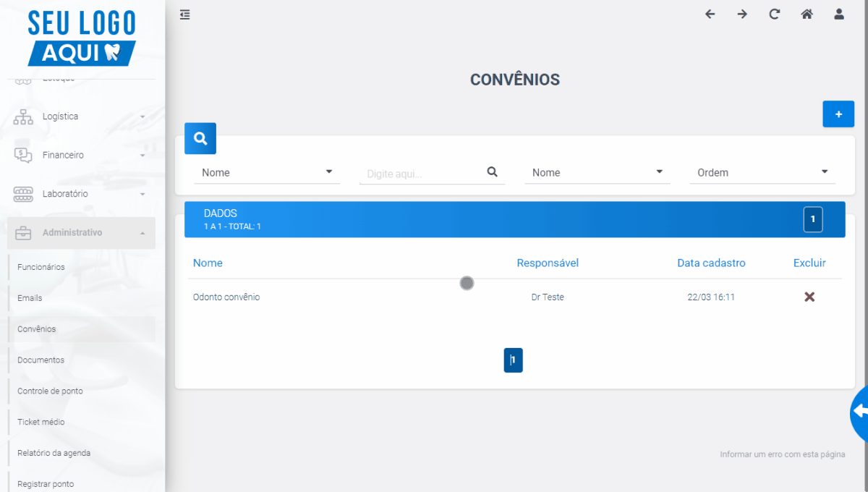The width and height of the screenshot is (868, 492).
Task: Open Funcionários in the sidebar
Action: [x=41, y=267]
